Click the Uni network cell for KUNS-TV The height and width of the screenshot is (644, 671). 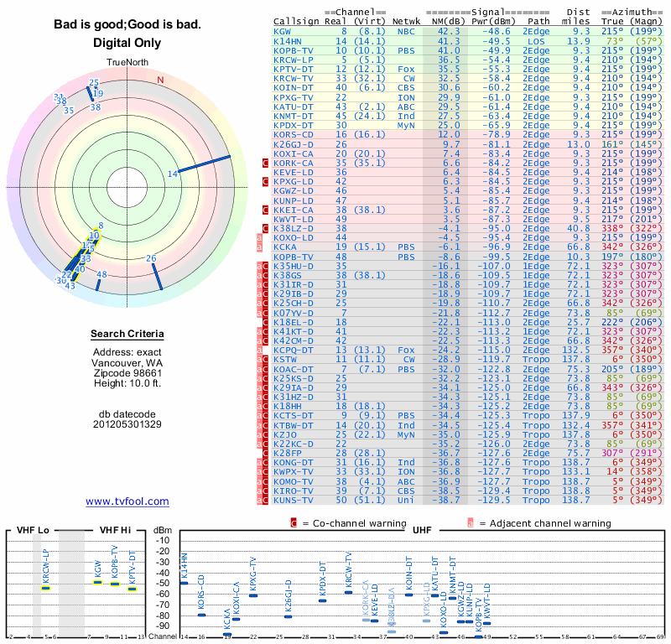coord(406,501)
